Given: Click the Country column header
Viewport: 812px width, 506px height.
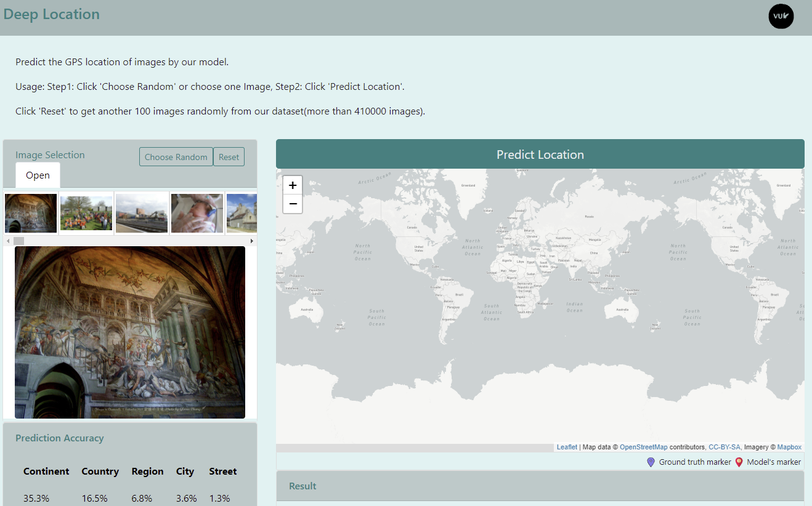Looking at the screenshot, I should click(x=100, y=472).
